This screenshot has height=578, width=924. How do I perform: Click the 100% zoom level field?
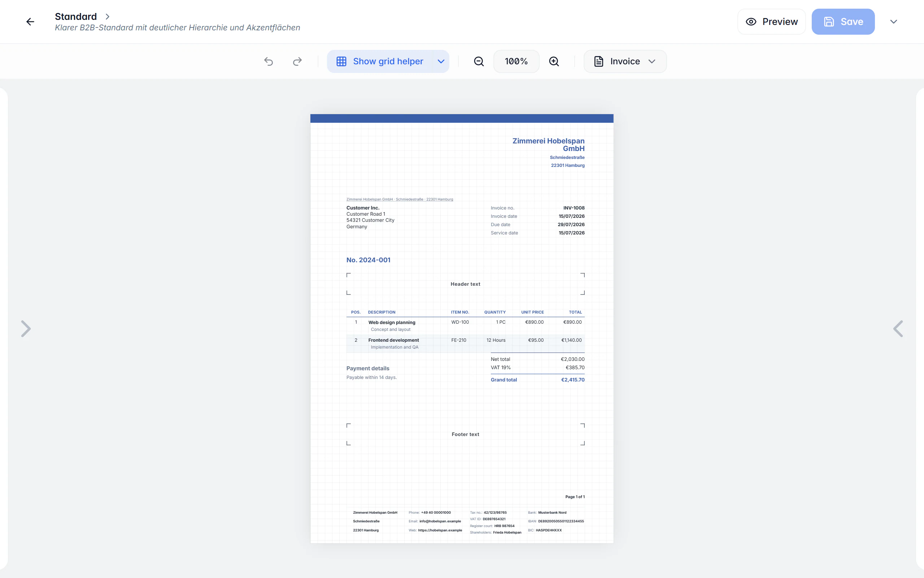pyautogui.click(x=516, y=61)
